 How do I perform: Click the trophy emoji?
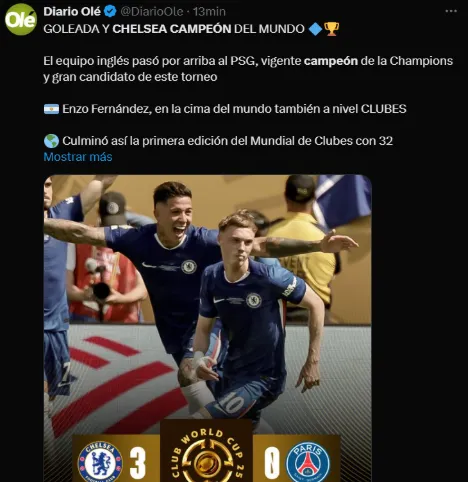point(332,29)
